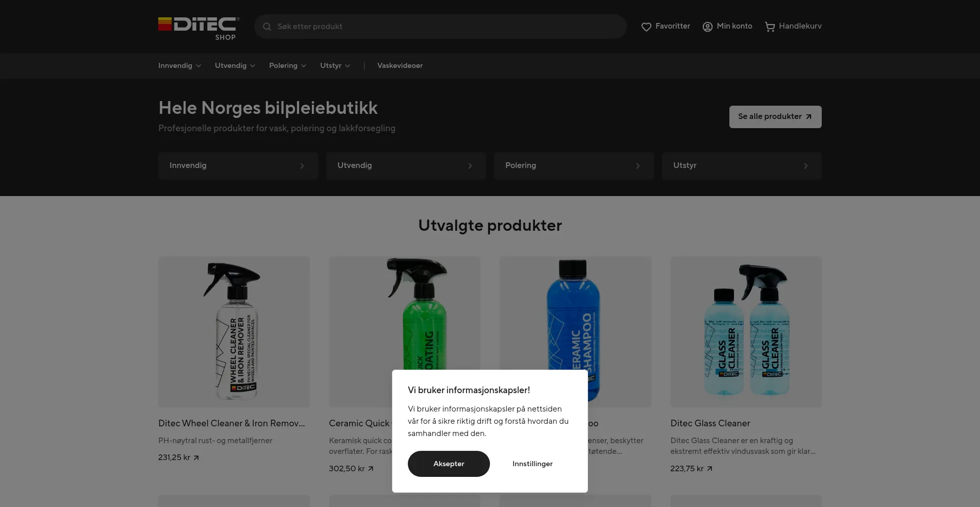
Task: Click Utvalgte produkter heading
Action: (490, 226)
